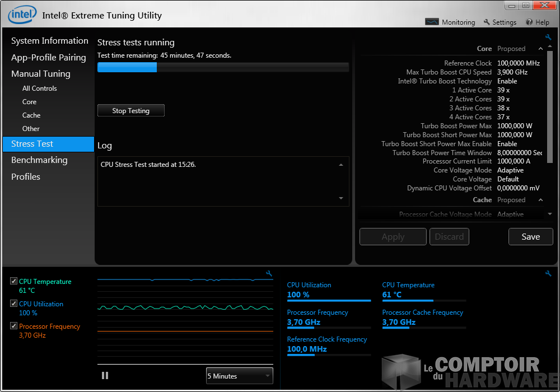Uncheck the CPU Temperature checkbox
Screen dimensions: 560x392
[x=14, y=281]
